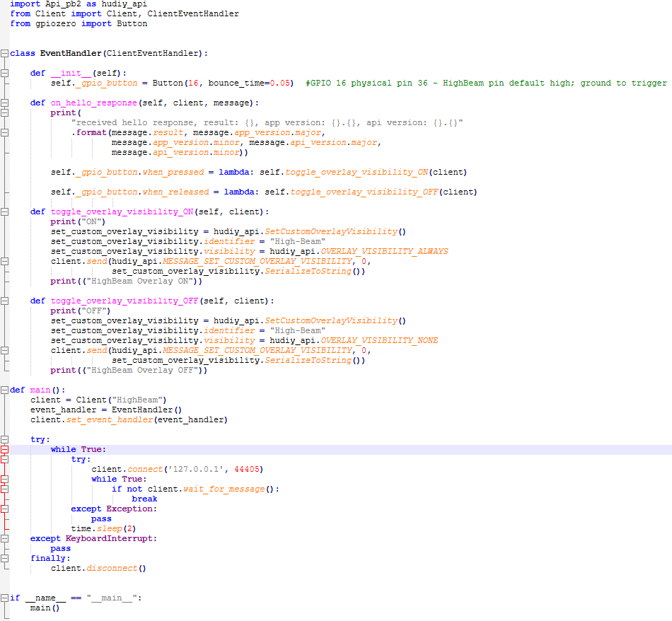672x621 pixels.
Task: Collapse the __init__ method fold
Action: (4, 74)
